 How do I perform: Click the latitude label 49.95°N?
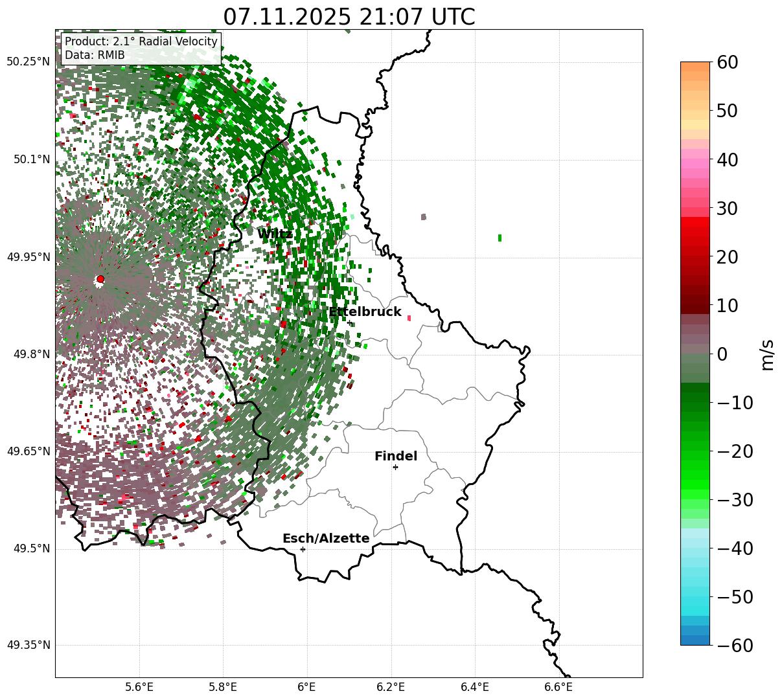pos(29,257)
